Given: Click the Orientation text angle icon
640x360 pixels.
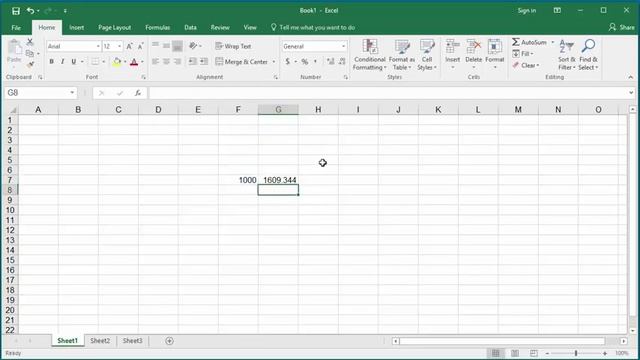Looking at the screenshot, I should pyautogui.click(x=193, y=46).
